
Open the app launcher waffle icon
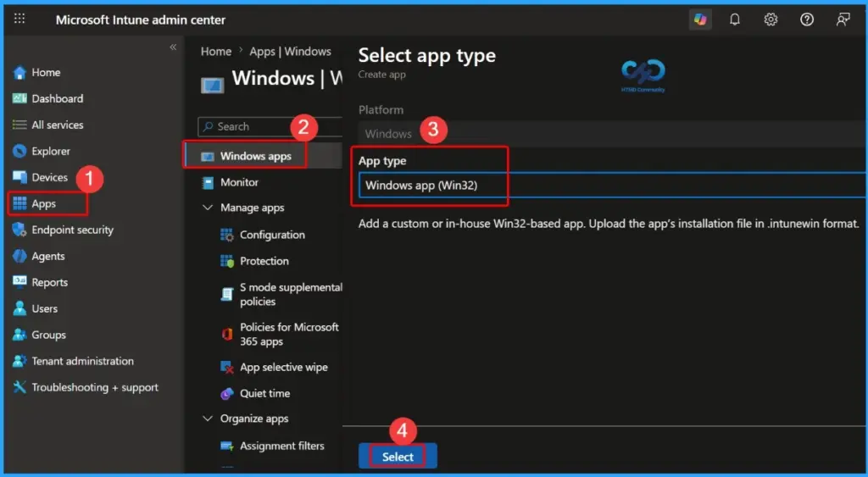click(x=19, y=19)
